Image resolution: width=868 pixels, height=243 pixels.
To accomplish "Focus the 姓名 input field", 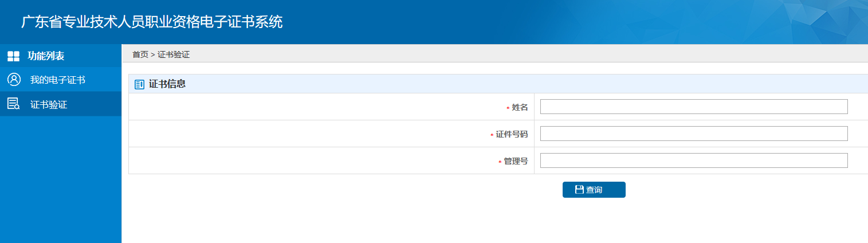I will [693, 107].
